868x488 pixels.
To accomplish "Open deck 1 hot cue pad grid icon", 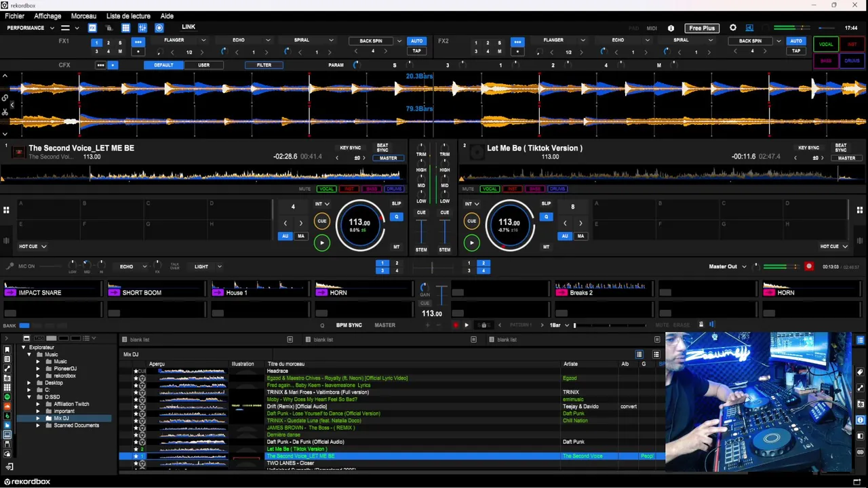I will 6,210.
